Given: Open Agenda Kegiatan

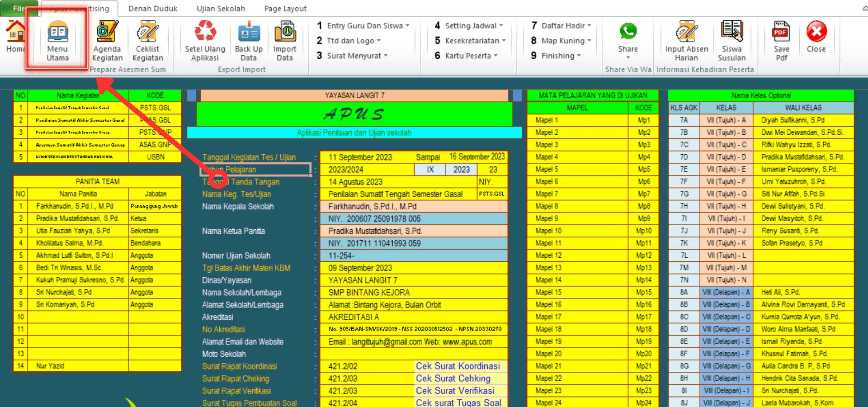Looking at the screenshot, I should tap(107, 41).
